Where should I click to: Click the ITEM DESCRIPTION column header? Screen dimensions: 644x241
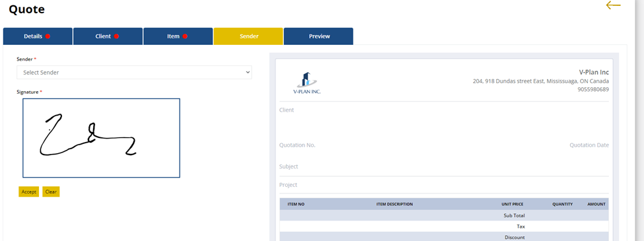pyautogui.click(x=394, y=204)
